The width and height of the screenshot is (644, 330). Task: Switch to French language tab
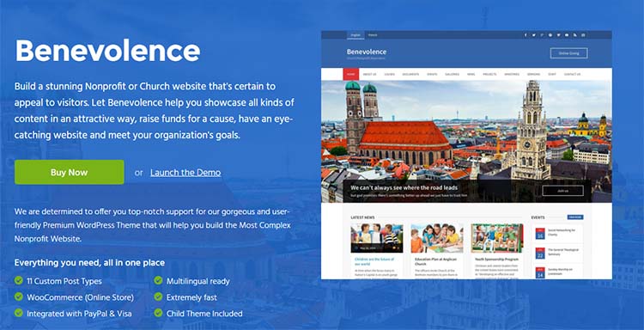[x=373, y=35]
